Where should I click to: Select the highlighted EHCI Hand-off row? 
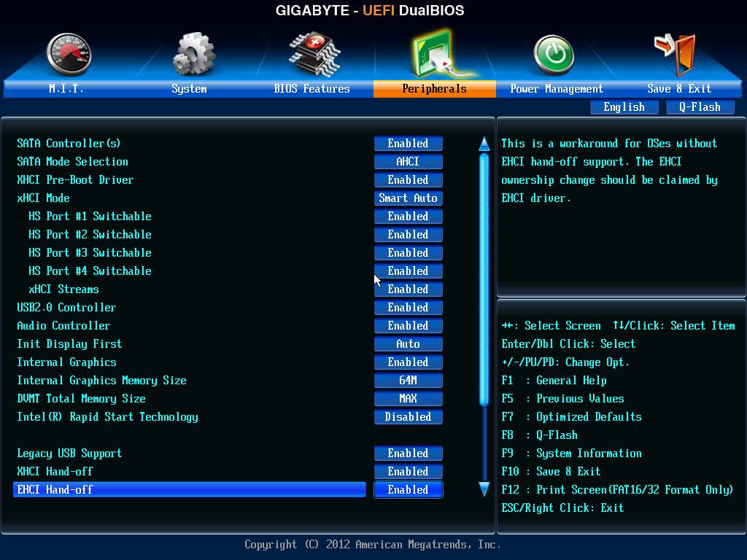pyautogui.click(x=190, y=489)
